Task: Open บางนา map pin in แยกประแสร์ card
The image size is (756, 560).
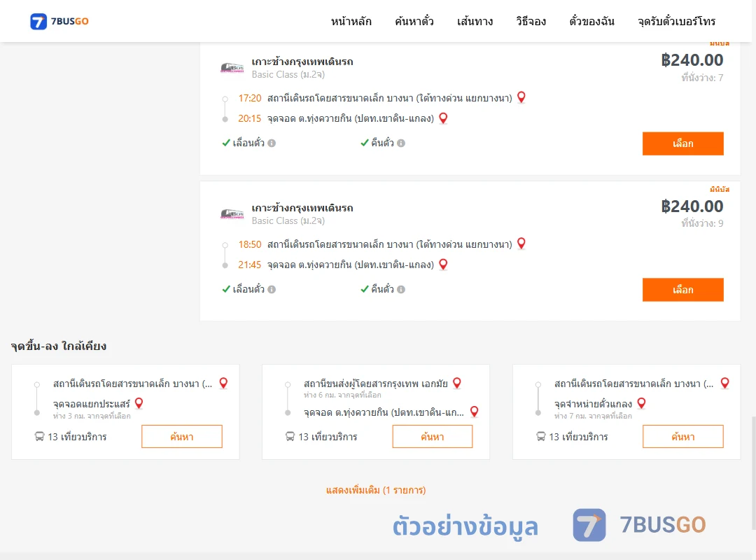Action: coord(223,384)
